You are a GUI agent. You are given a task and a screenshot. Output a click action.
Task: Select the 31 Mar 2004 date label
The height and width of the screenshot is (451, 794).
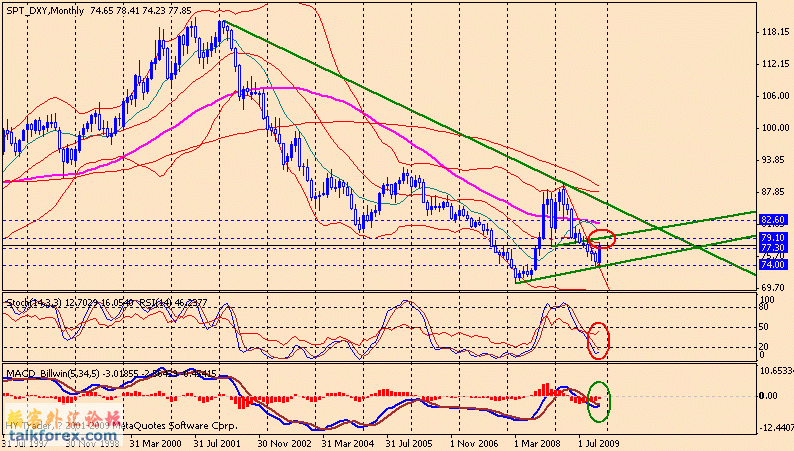click(x=348, y=443)
